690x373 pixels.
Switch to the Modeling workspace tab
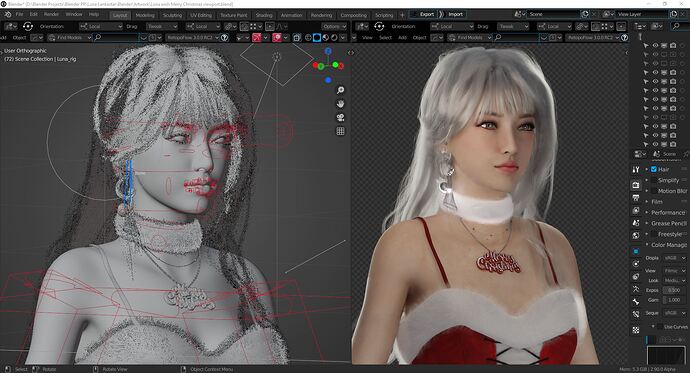click(145, 15)
